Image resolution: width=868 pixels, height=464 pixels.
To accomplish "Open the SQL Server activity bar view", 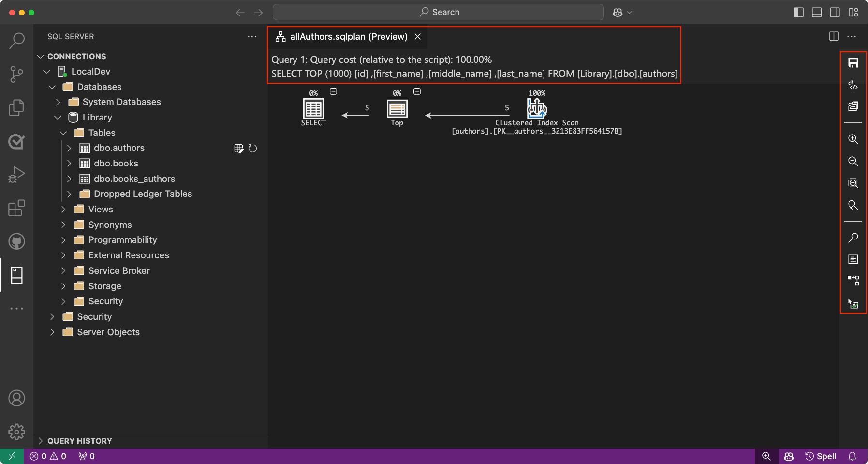I will [x=16, y=275].
